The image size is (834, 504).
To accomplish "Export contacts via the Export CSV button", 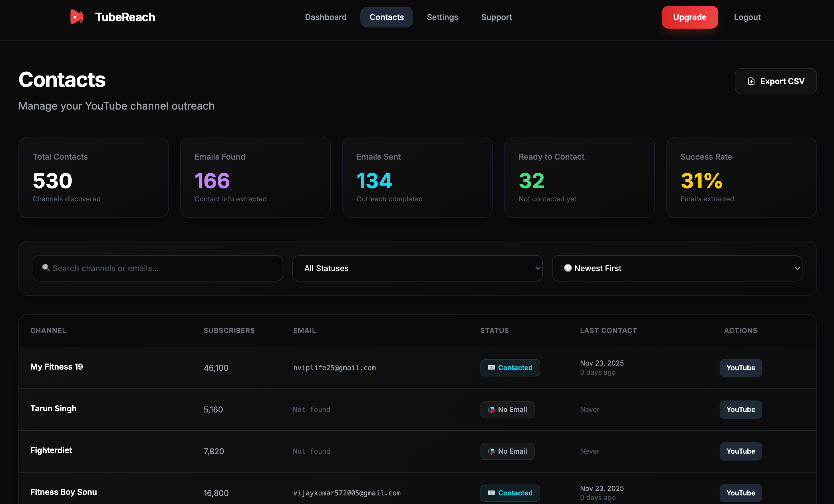I will tap(776, 81).
